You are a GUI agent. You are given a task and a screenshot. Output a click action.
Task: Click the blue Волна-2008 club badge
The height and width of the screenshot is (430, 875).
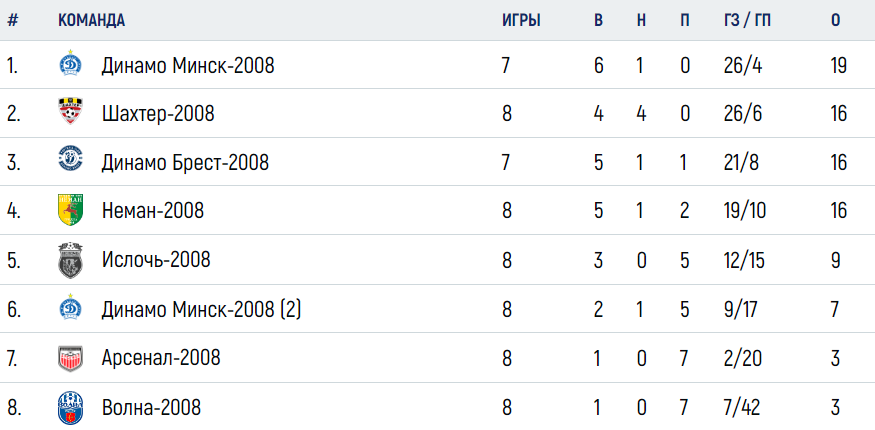(70, 408)
